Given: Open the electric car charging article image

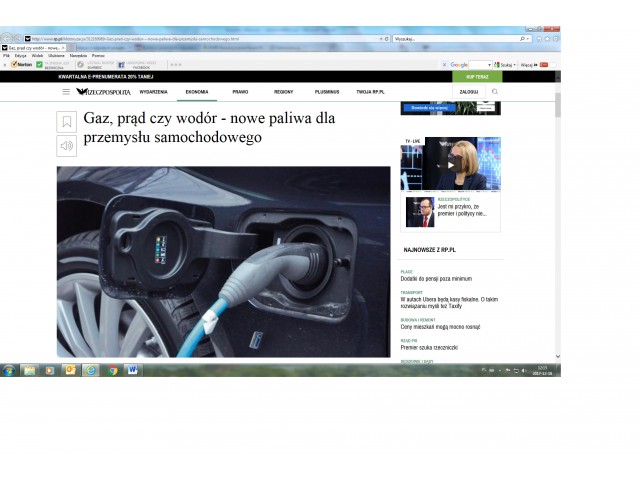Looking at the screenshot, I should pos(223,261).
